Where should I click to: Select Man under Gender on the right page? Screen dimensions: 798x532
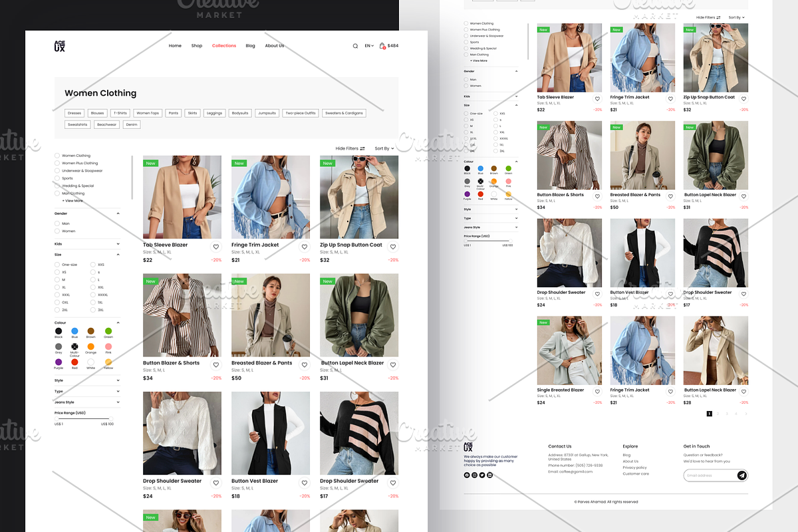pyautogui.click(x=466, y=80)
